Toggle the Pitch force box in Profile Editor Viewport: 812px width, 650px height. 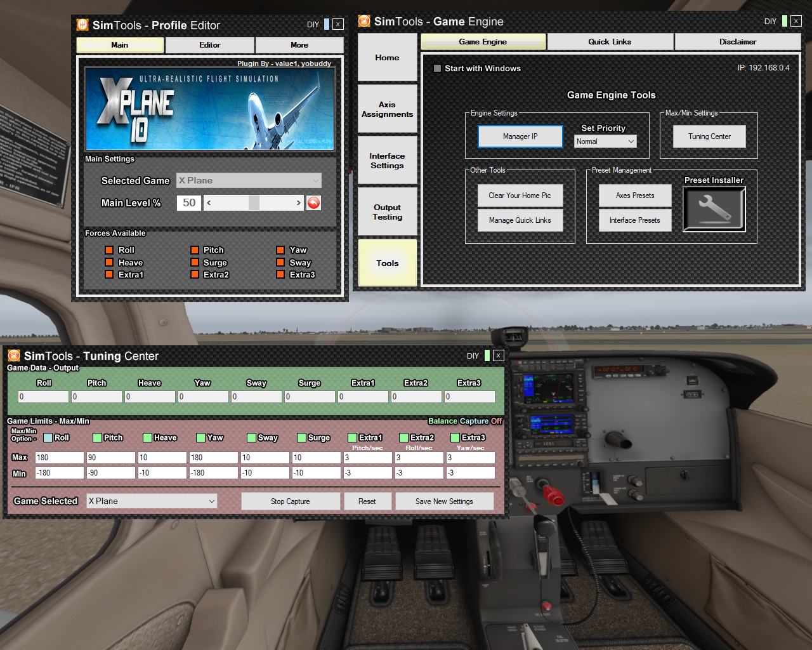[x=195, y=250]
